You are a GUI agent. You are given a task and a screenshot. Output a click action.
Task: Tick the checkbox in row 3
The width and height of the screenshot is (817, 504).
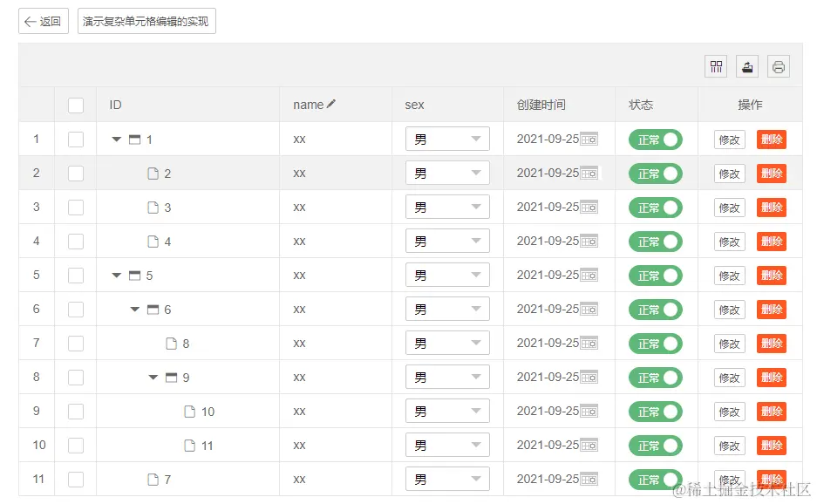[76, 208]
